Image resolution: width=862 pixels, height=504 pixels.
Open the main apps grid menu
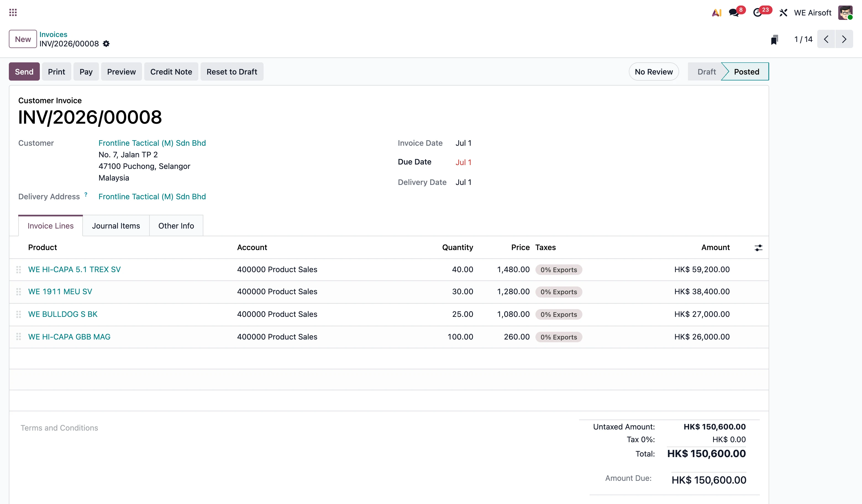click(x=13, y=13)
